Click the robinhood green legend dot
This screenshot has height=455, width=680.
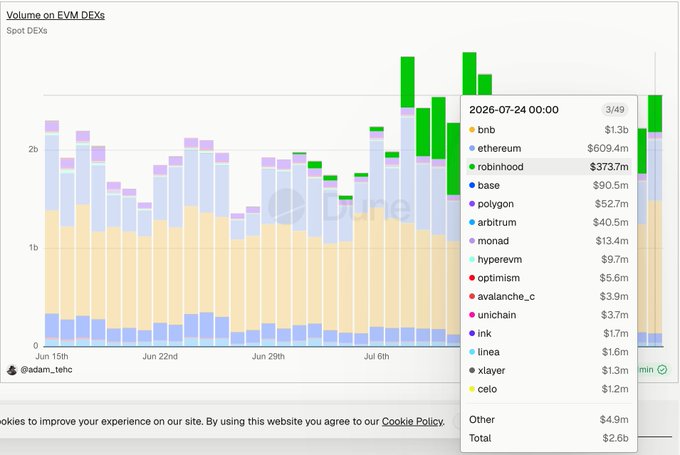(472, 167)
